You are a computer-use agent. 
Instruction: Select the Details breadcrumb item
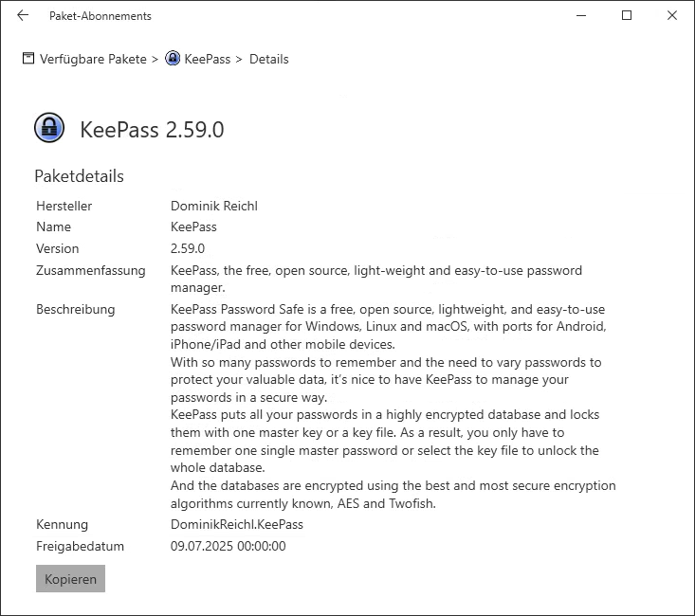[x=268, y=59]
